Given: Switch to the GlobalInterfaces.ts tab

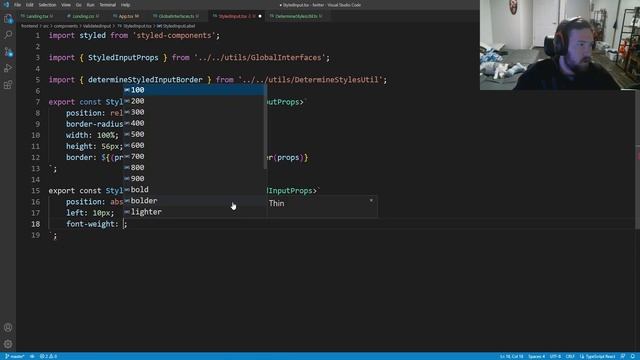Looking at the screenshot, I should pos(176,16).
